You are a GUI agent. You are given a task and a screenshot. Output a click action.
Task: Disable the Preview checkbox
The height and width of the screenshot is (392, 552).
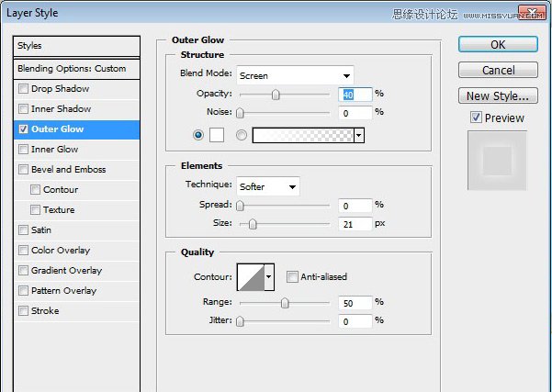pos(476,118)
